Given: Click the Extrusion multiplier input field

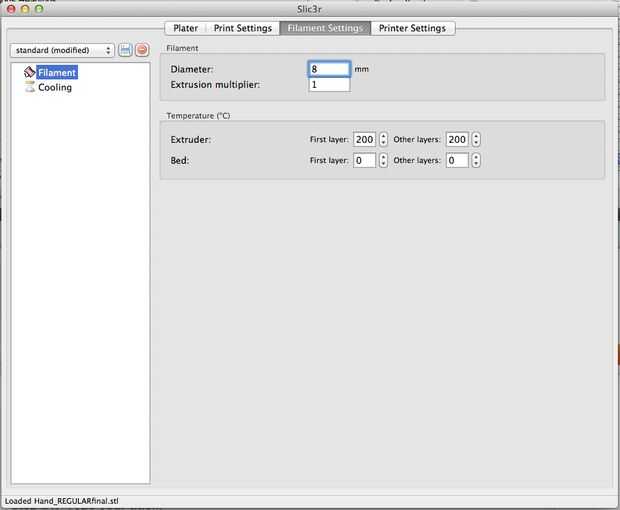Looking at the screenshot, I should pos(329,84).
